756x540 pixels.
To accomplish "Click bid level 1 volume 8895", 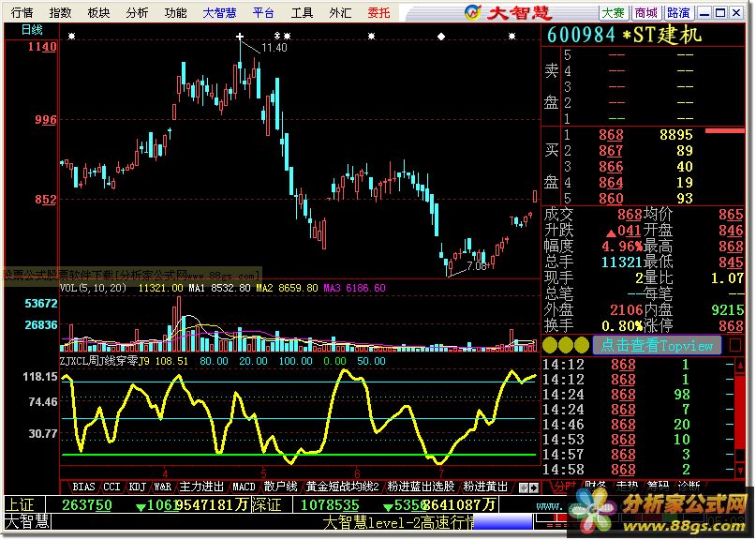I will tap(676, 135).
